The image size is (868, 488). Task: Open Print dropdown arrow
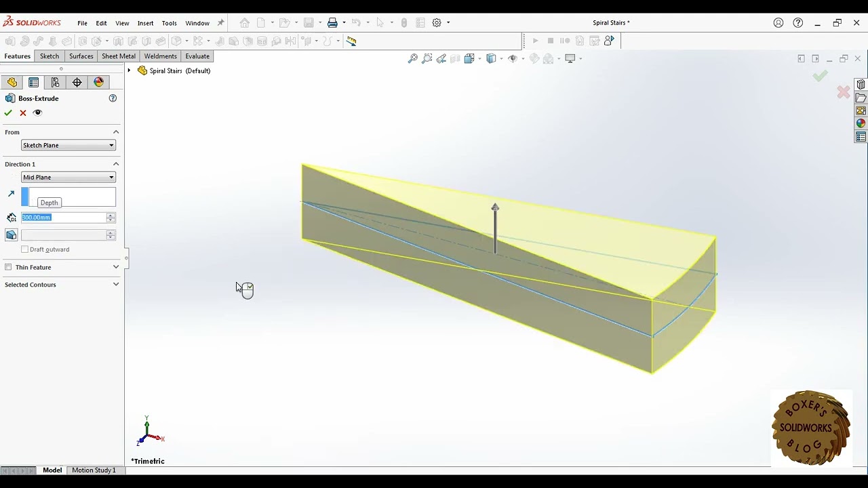(x=344, y=23)
